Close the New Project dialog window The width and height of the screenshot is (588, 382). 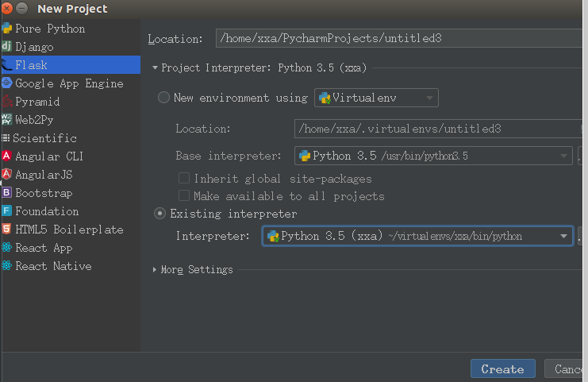6,8
